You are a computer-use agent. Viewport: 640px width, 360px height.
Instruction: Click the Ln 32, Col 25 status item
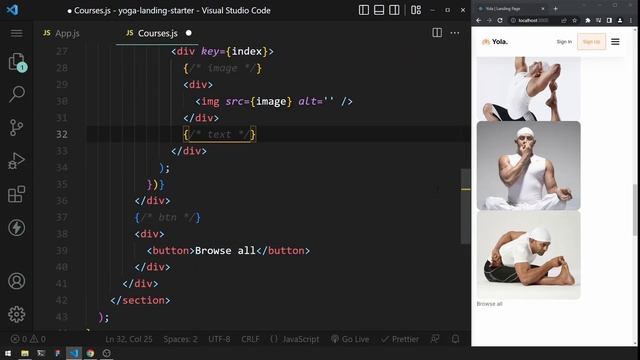[x=129, y=339]
